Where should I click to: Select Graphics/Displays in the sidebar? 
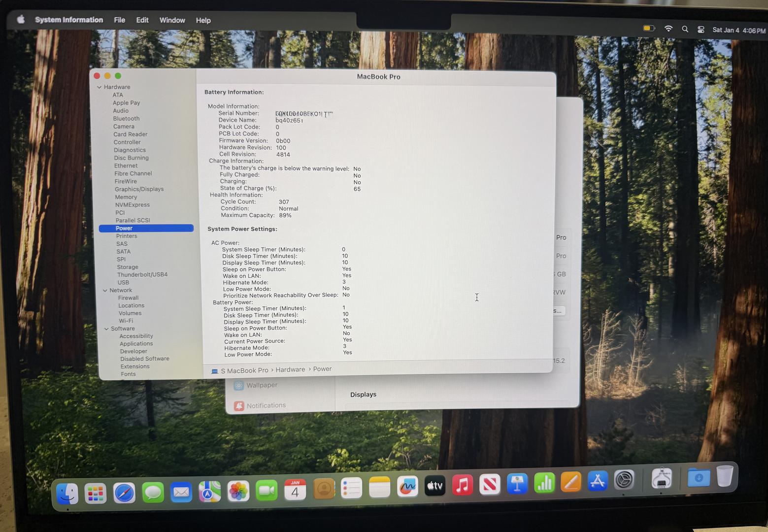pyautogui.click(x=139, y=189)
